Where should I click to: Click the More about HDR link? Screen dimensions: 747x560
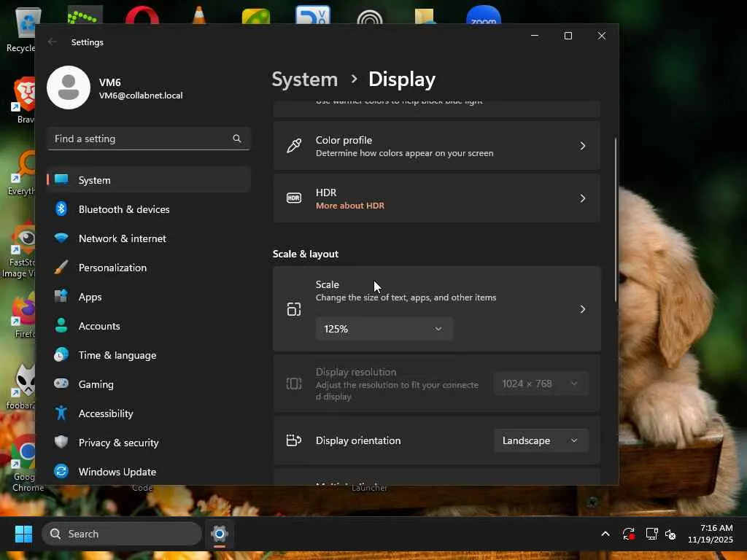pyautogui.click(x=350, y=206)
